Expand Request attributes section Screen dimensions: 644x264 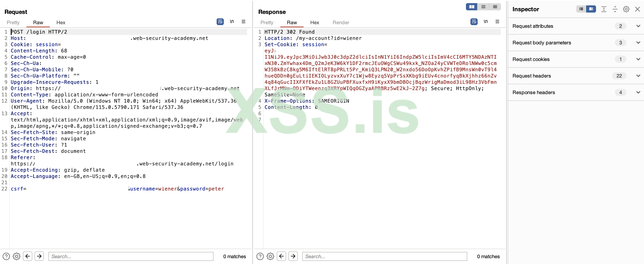[x=638, y=26]
